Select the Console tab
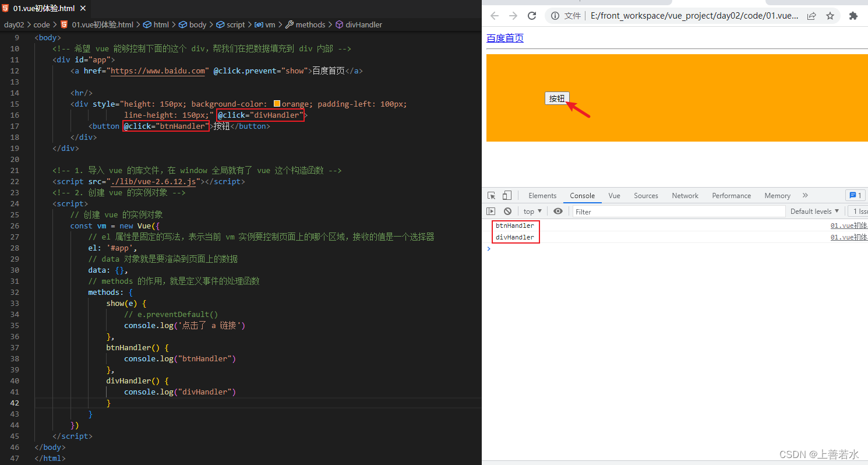This screenshot has height=465, width=868. point(583,195)
